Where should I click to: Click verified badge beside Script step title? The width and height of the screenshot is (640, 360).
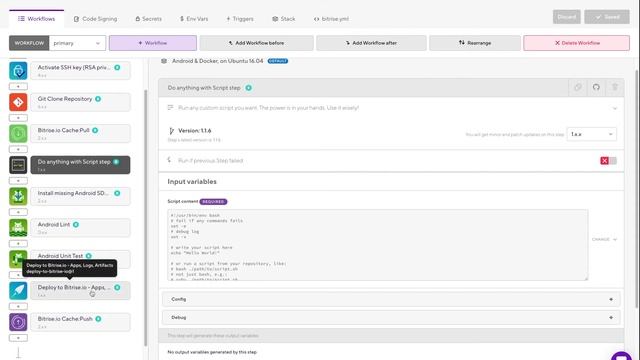tap(248, 88)
